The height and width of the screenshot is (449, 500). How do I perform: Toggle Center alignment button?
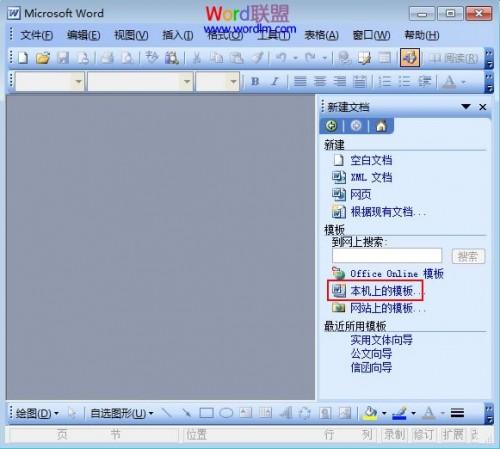click(320, 81)
